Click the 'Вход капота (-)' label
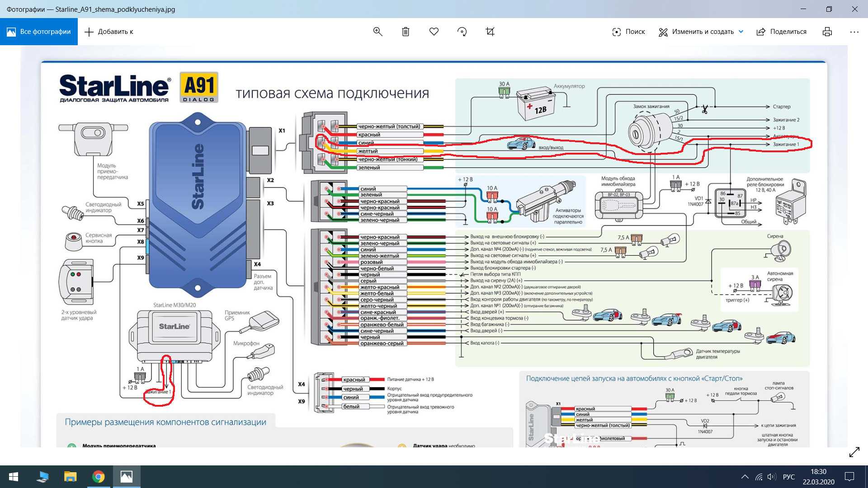 coord(485,343)
